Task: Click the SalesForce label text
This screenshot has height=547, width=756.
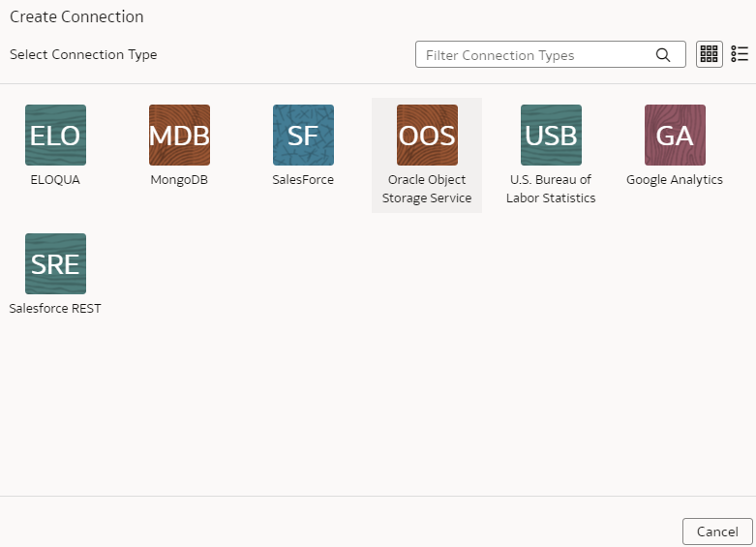Action: (x=303, y=180)
